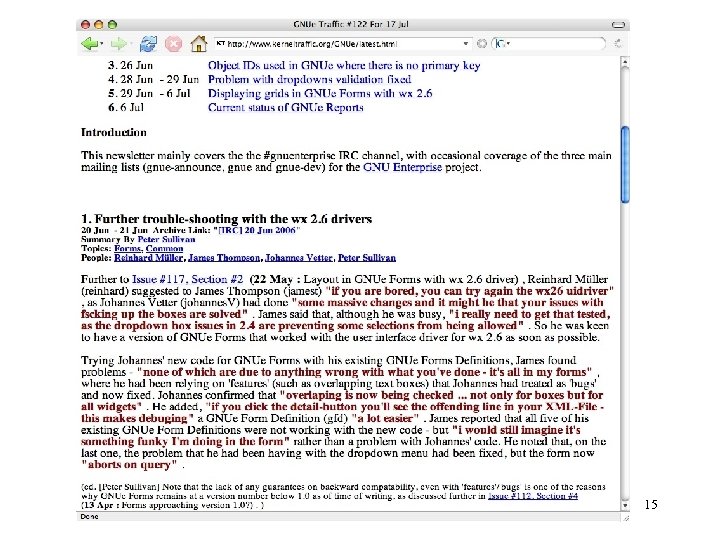
Task: Click the window resize grip corner
Action: coord(625,517)
